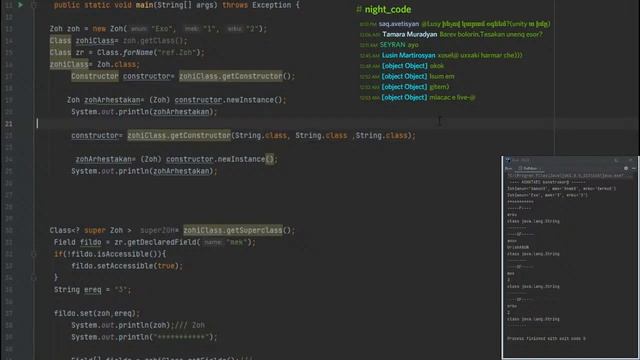The width and height of the screenshot is (640, 360).
Task: Click 'fildo.set(zoh,ereq)' statement
Action: pos(97,313)
